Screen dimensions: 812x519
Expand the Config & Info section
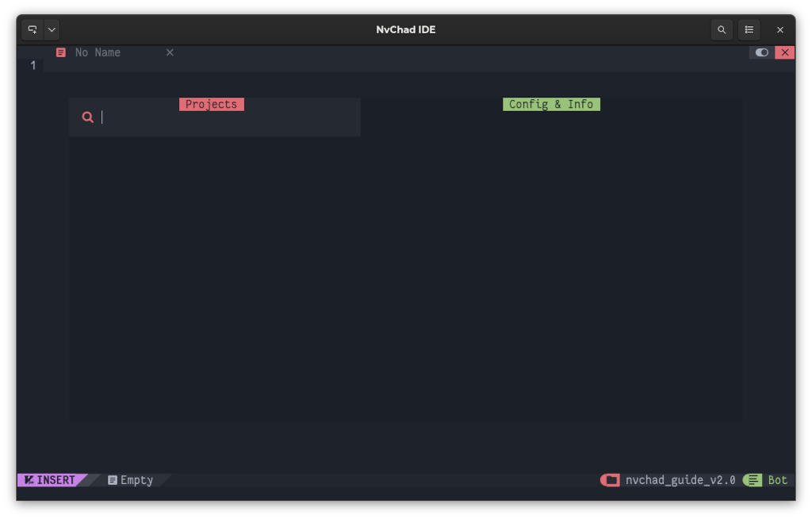pos(551,104)
